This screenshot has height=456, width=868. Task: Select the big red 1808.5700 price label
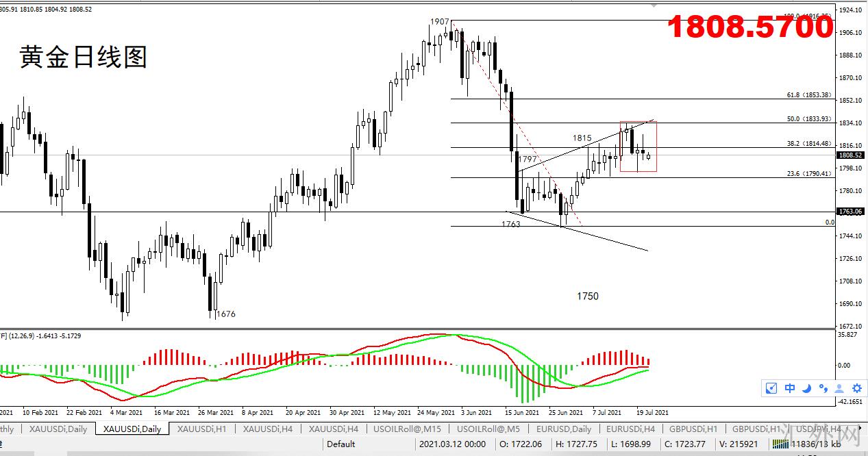pyautogui.click(x=751, y=27)
